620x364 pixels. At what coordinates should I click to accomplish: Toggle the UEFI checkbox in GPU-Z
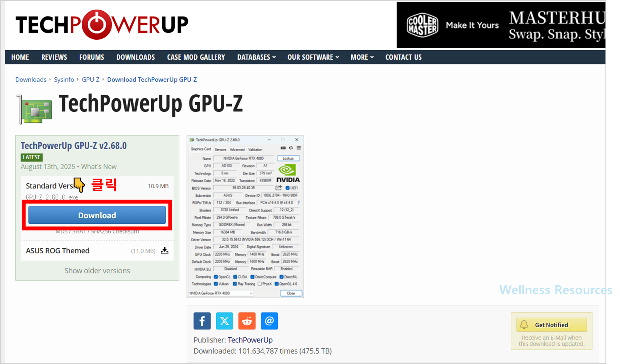click(288, 188)
